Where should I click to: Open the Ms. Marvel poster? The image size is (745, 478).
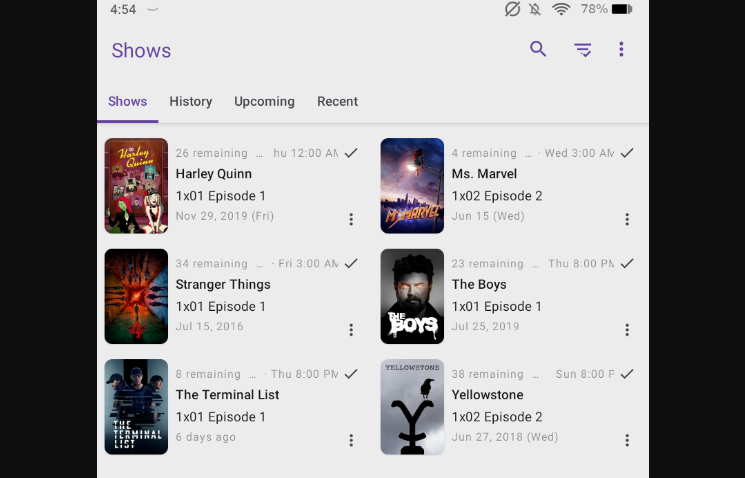coord(412,186)
